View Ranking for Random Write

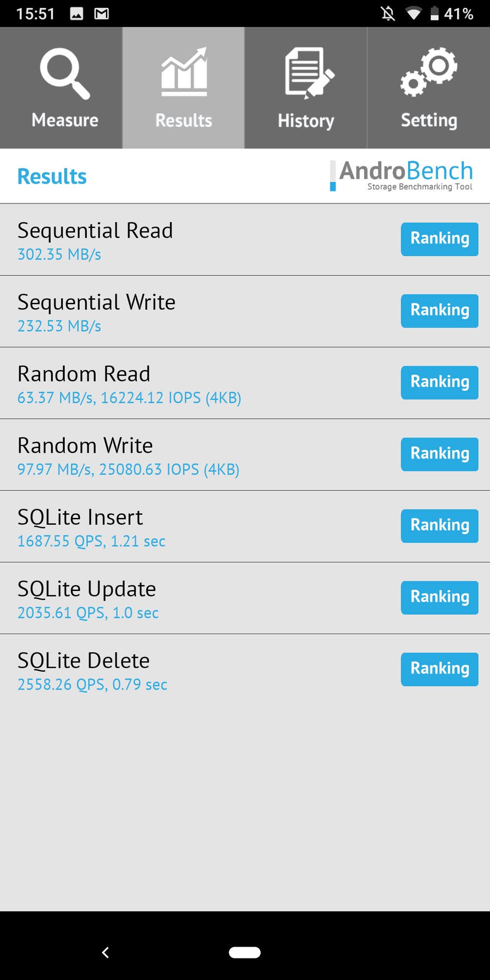[440, 454]
